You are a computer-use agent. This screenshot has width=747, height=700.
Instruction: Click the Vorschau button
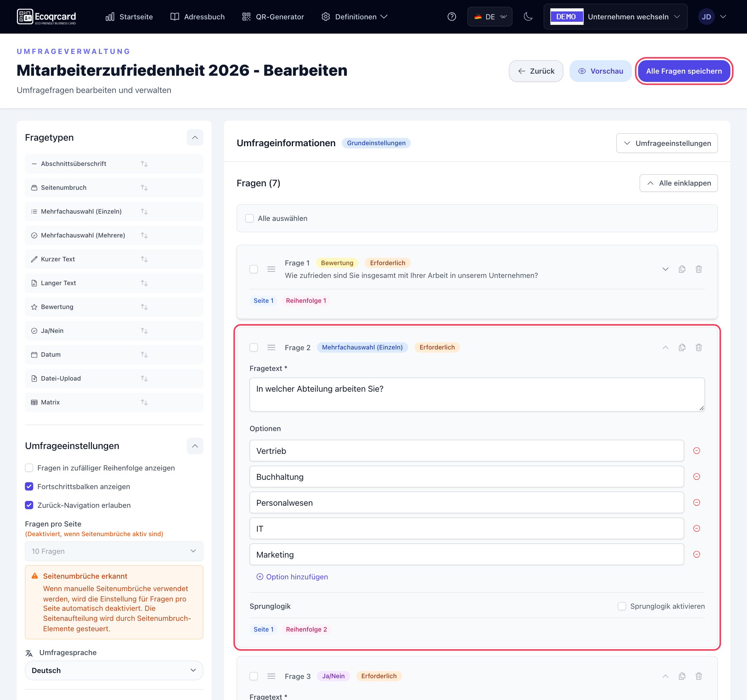point(600,71)
